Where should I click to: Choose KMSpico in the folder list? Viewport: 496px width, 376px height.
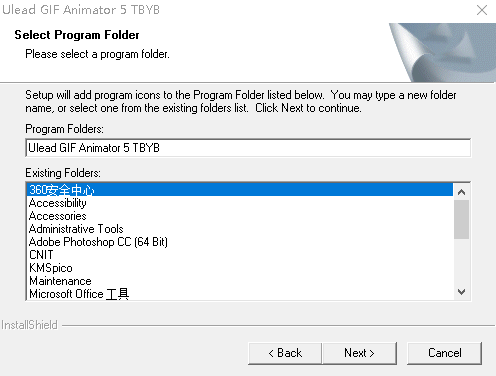(x=240, y=268)
